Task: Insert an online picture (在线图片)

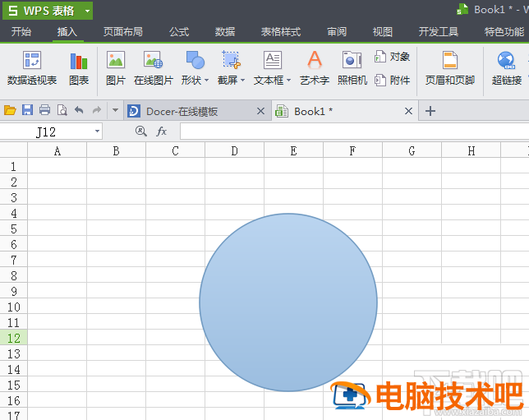Action: pos(154,68)
